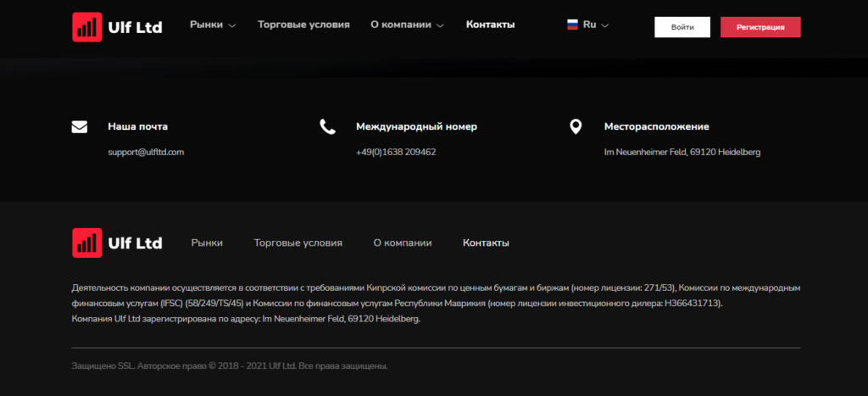Go to О компании in footer
This screenshot has width=868, height=396.
(403, 243)
